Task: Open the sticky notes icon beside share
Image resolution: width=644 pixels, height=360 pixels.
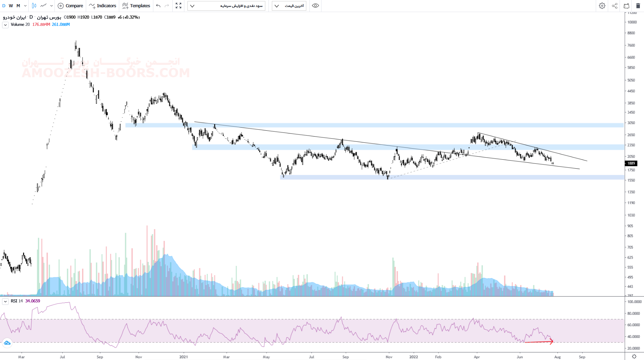Action: pos(626,6)
